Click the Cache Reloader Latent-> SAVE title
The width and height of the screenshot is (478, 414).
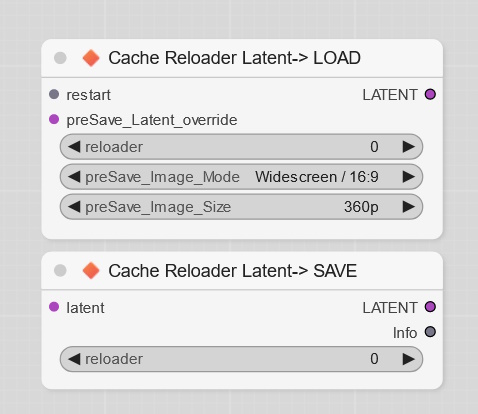pyautogui.click(x=233, y=271)
